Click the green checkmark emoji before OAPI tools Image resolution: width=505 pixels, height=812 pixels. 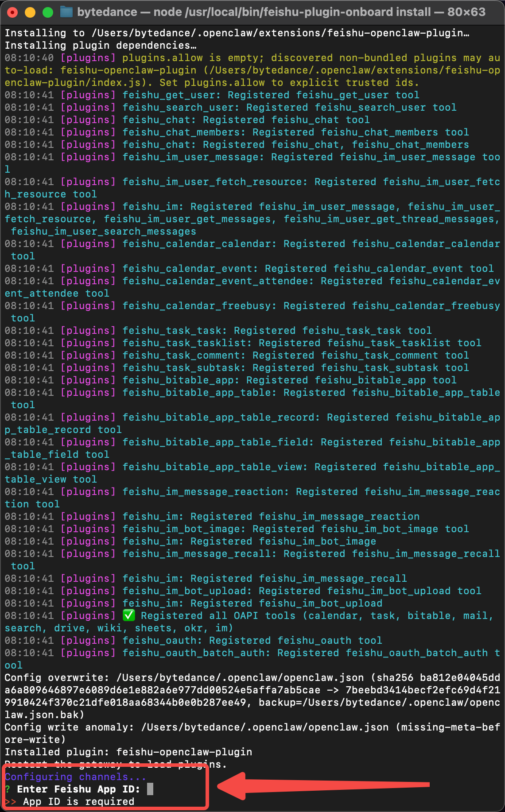[x=128, y=615]
